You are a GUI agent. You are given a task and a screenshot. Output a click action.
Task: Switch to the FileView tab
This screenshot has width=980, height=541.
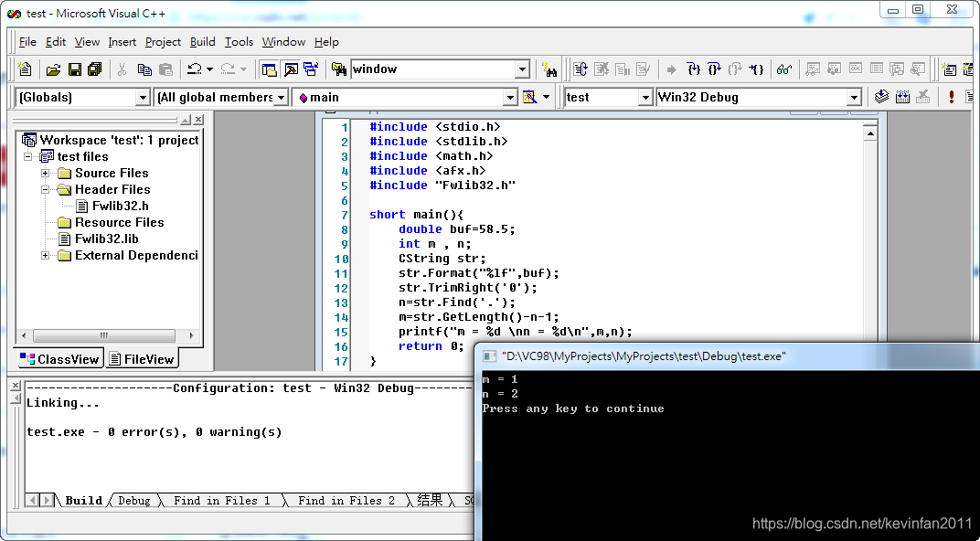[x=142, y=359]
